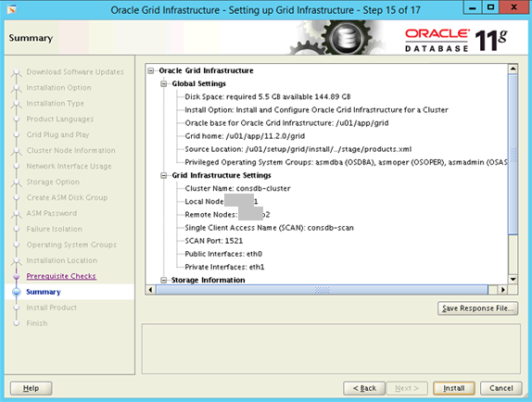532x402 pixels.
Task: Go back with the Back button
Action: pyautogui.click(x=364, y=388)
